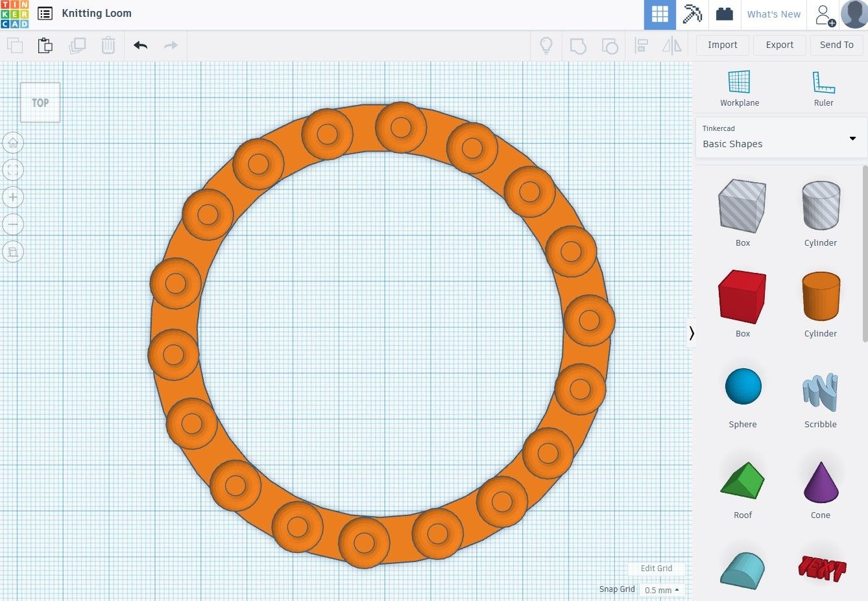This screenshot has width=868, height=601.
Task: Open the Mirror tool
Action: pos(672,45)
